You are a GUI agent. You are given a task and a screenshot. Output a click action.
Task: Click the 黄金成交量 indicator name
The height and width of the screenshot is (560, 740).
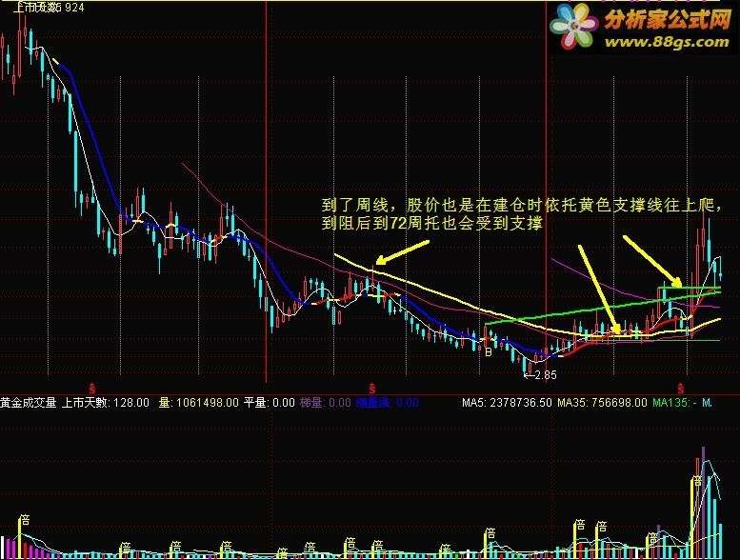(29, 403)
